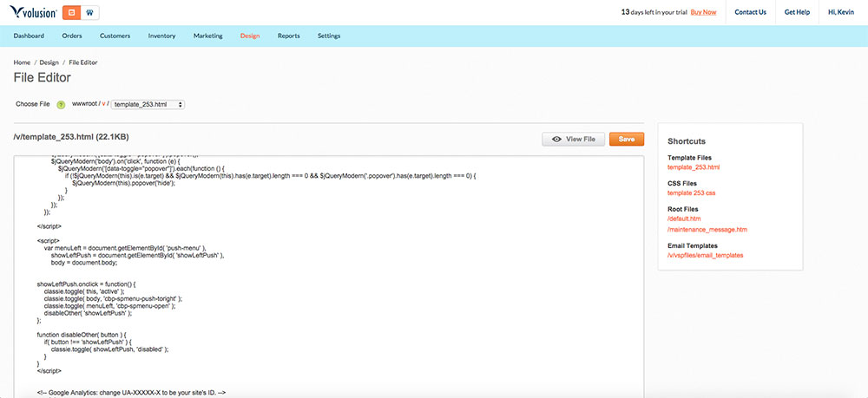The height and width of the screenshot is (398, 868).
Task: Open the Customers menu
Action: [115, 36]
